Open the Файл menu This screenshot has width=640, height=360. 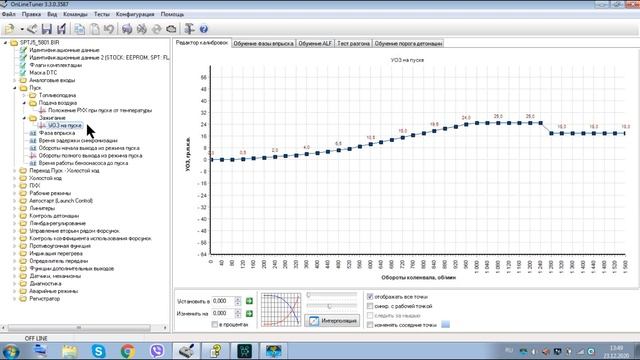[x=9, y=14]
